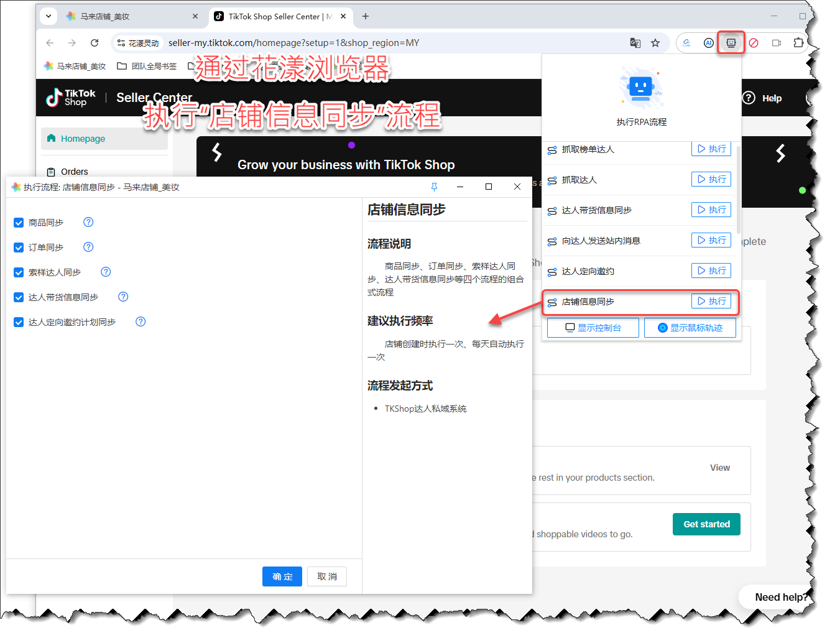Open a new browser tab

pos(366,17)
